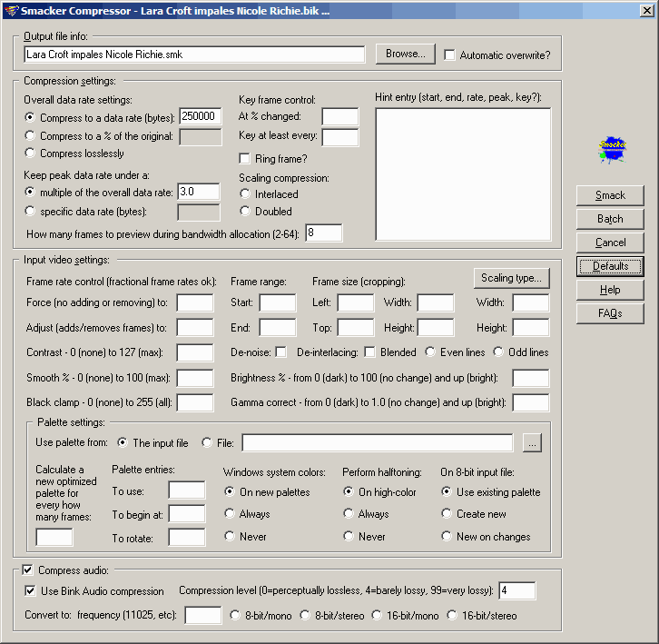Click the Adjust frame rate field
659x644 pixels.
pos(195,328)
